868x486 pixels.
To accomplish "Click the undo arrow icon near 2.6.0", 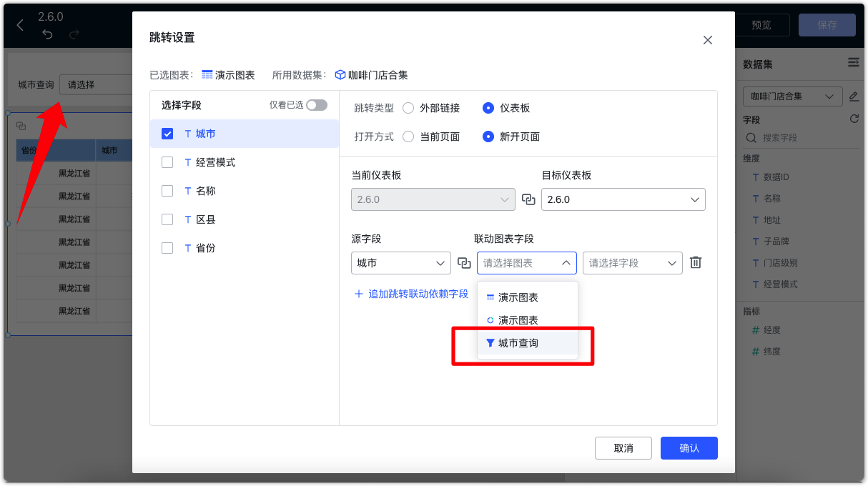I will (x=48, y=33).
